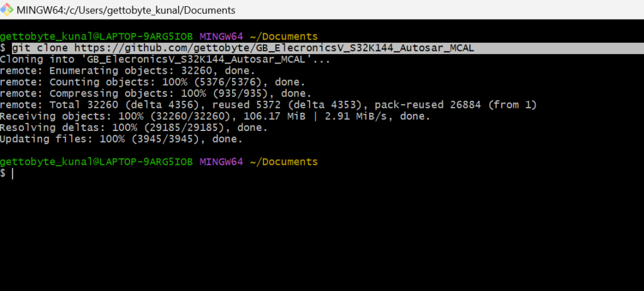Click the "remote: Total 32260 (delta 4356)" line

[268, 105]
